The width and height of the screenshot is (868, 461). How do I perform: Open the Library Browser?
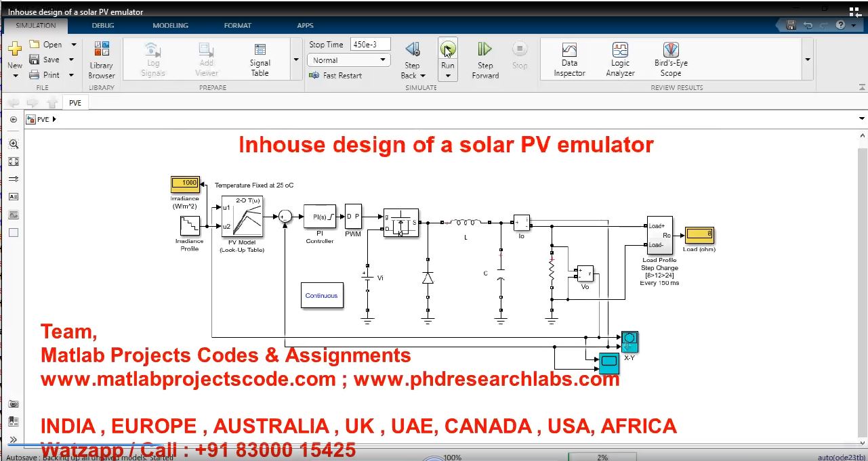coord(101,60)
